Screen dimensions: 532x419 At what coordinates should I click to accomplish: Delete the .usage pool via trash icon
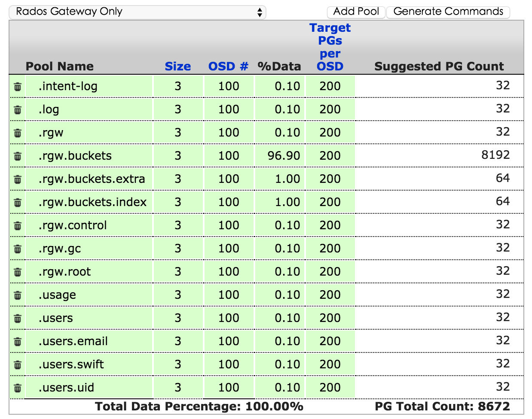18,295
